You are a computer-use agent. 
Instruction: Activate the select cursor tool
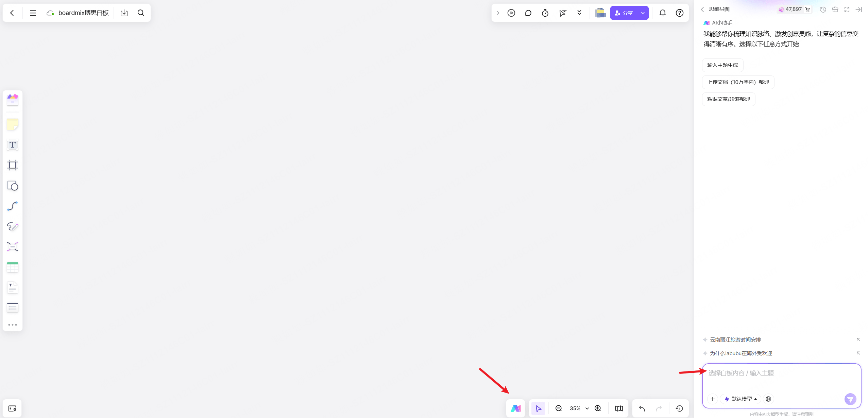pos(538,408)
